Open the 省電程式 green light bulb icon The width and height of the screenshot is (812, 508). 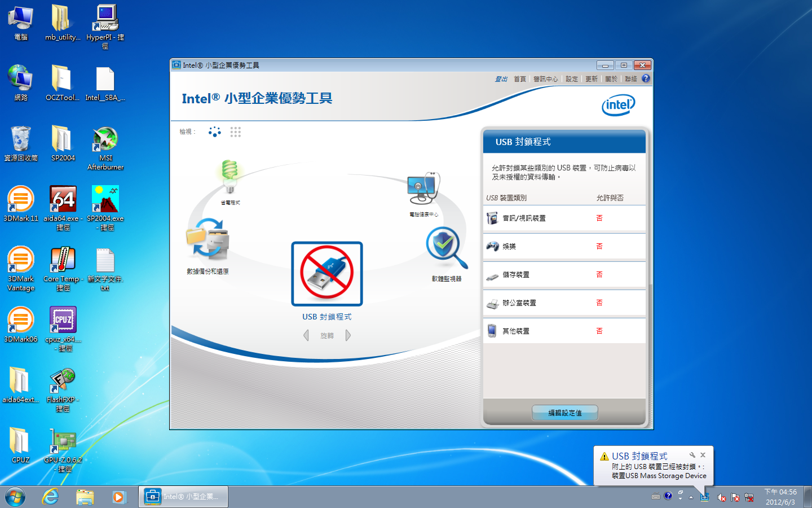tap(230, 177)
